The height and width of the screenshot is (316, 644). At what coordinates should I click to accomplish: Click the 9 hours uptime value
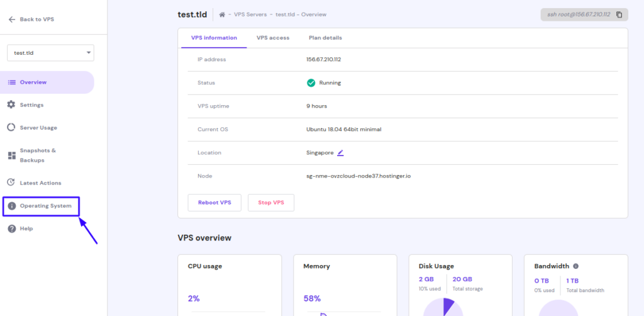coord(317,106)
